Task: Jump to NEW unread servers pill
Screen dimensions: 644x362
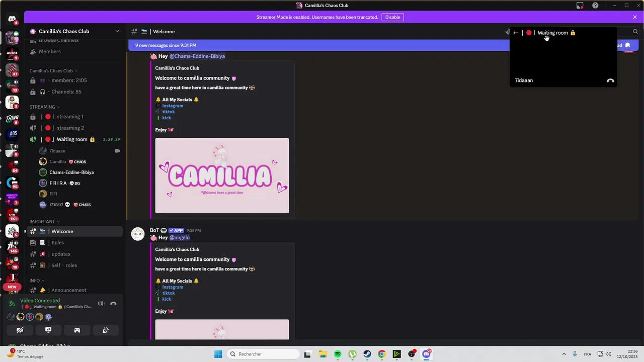Action: 12,287
